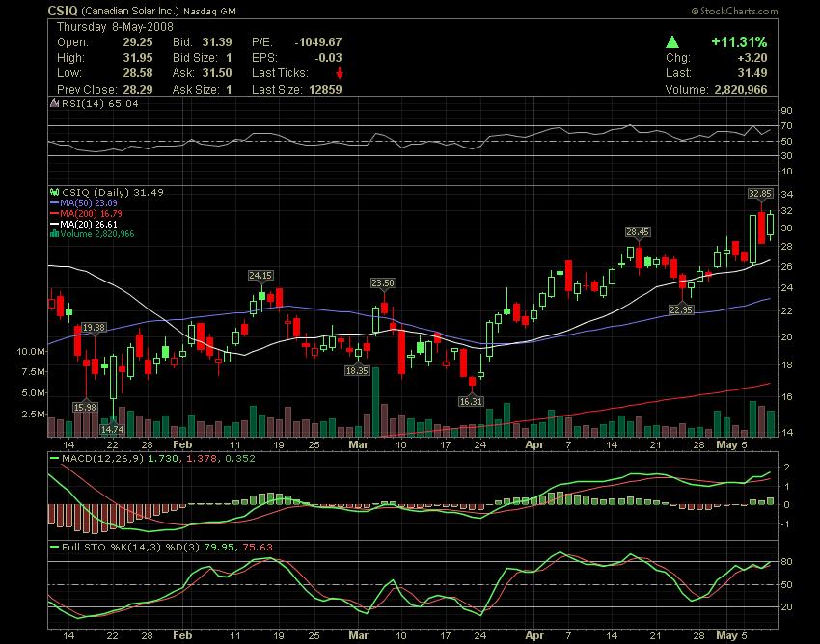Click the Bid price 31.39
This screenshot has height=644, width=820.
[x=217, y=42]
